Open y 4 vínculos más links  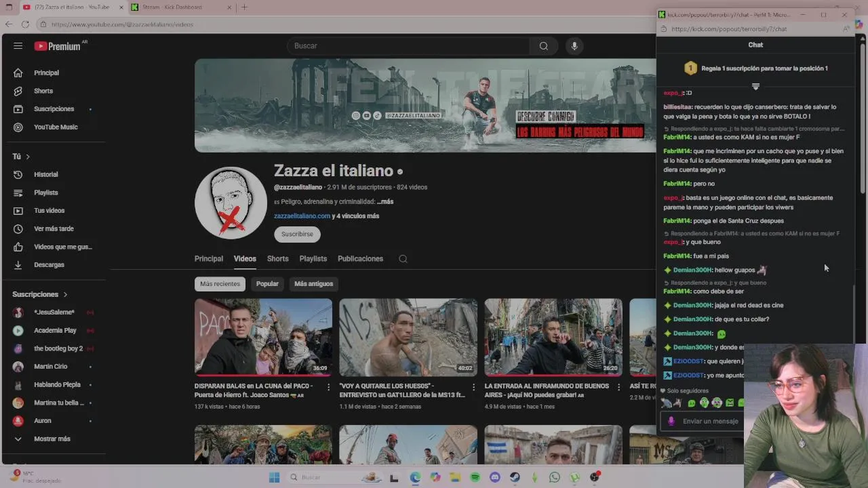355,216
